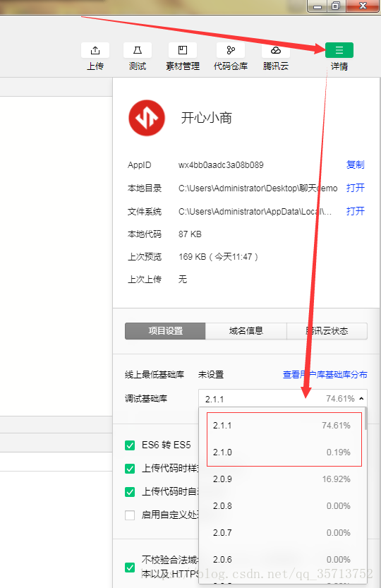Viewport: 381px width, 588px height.
Task: Copy the AppID via 复制 link
Action: point(355,164)
